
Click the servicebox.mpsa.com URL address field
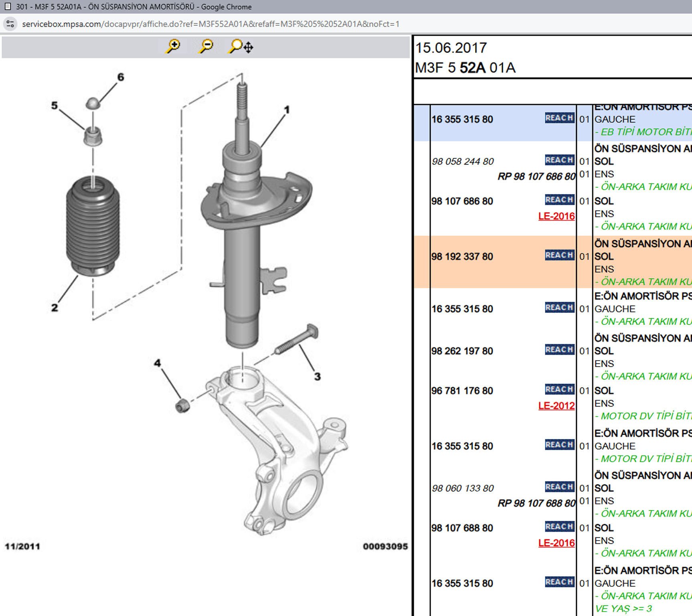coord(210,24)
